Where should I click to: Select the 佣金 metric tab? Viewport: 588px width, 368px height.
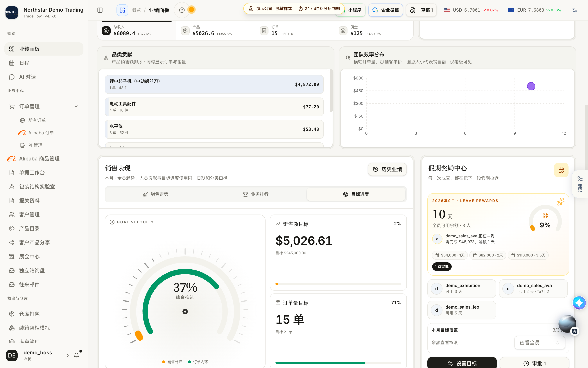373,31
